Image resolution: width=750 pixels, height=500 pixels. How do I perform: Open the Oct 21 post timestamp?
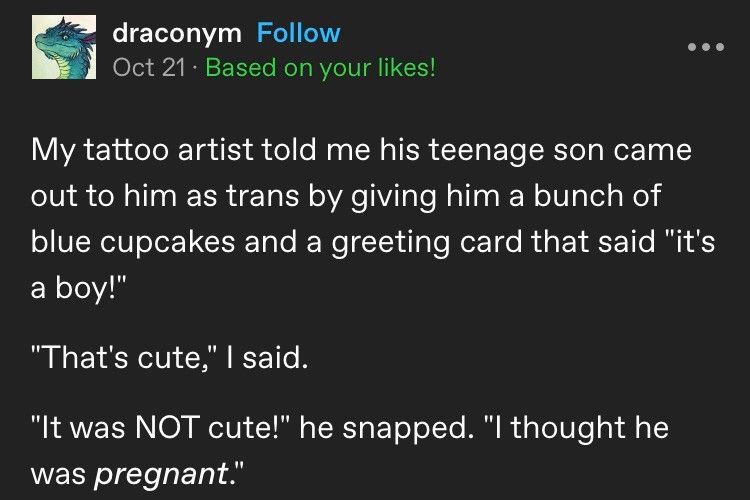pos(149,67)
